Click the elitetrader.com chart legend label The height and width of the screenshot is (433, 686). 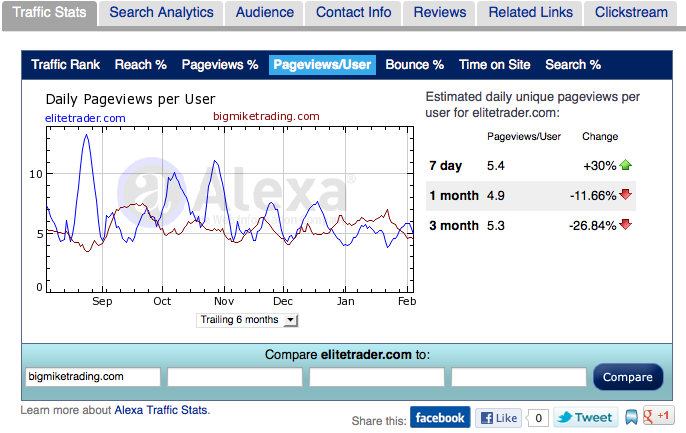[x=85, y=118]
